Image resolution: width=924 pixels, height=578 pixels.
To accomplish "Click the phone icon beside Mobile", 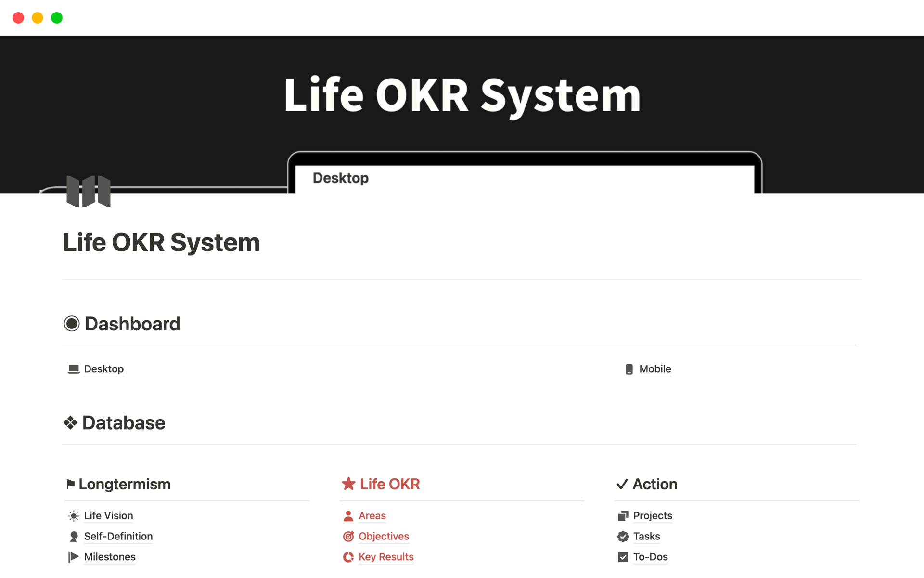I will [x=629, y=369].
